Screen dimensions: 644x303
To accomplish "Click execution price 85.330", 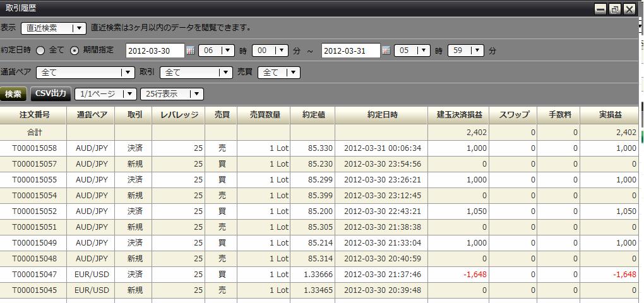I will click(320, 148).
